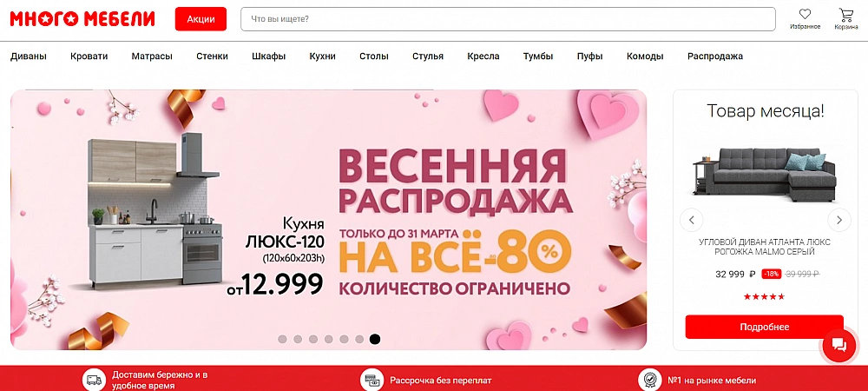Open the Диваны category menu

29,56
